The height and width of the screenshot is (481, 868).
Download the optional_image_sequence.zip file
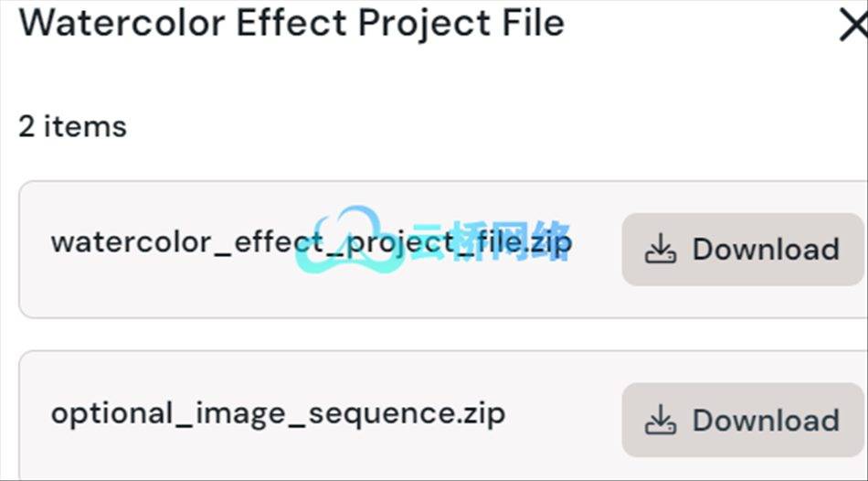pyautogui.click(x=742, y=420)
